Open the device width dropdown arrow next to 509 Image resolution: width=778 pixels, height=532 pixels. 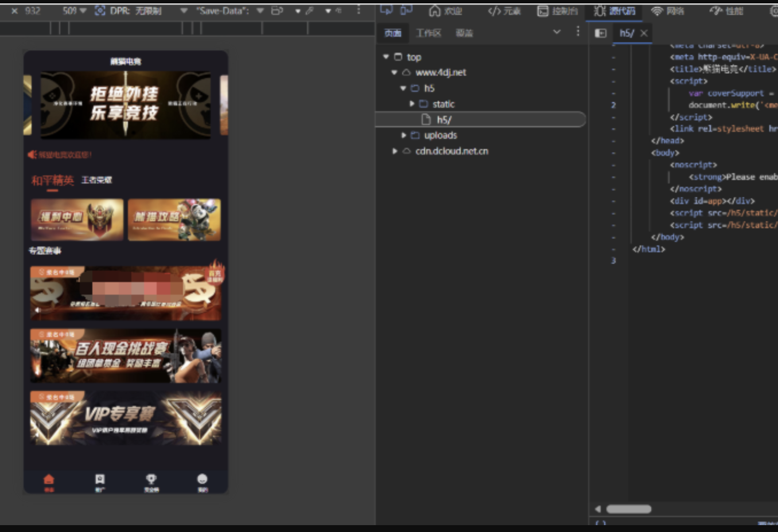coord(83,10)
